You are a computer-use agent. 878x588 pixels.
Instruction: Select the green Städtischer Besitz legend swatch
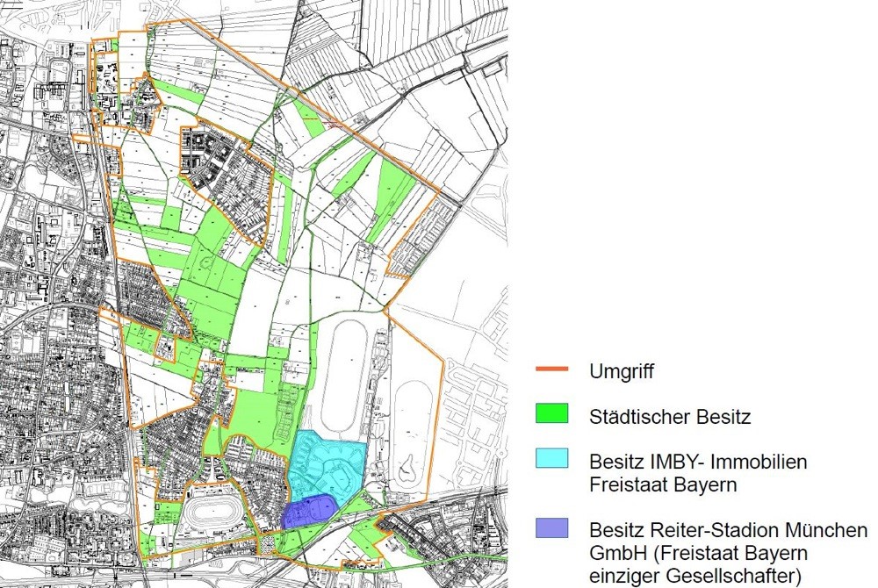tap(552, 414)
